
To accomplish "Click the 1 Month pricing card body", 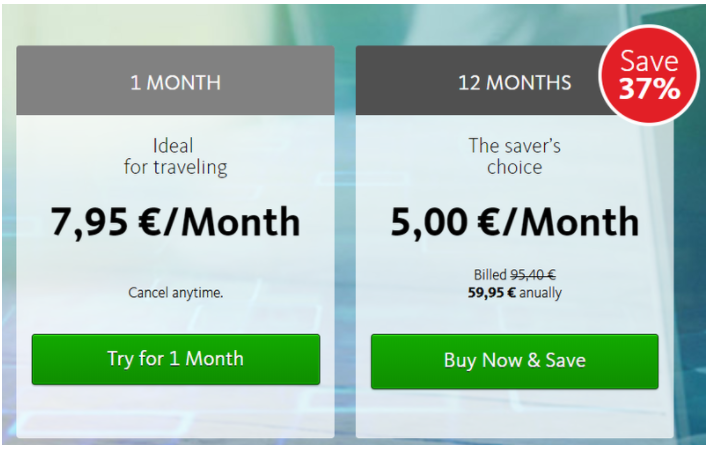I will click(176, 276).
